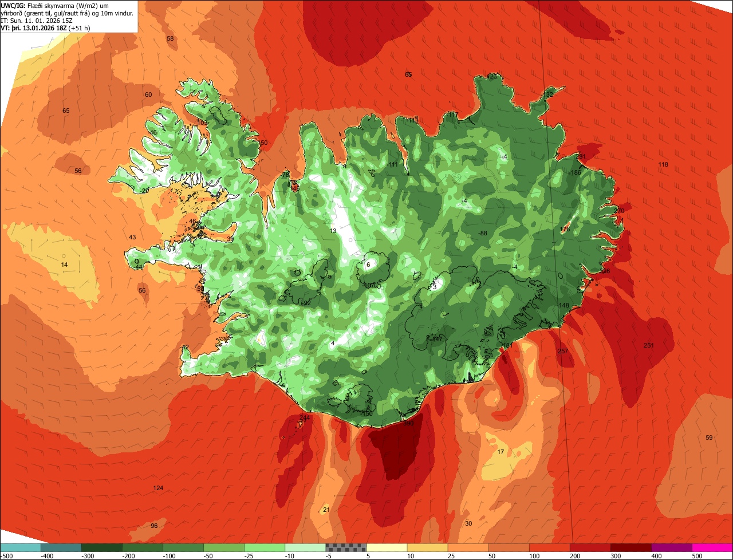Pick the magenta swatch after 500

[712, 547]
